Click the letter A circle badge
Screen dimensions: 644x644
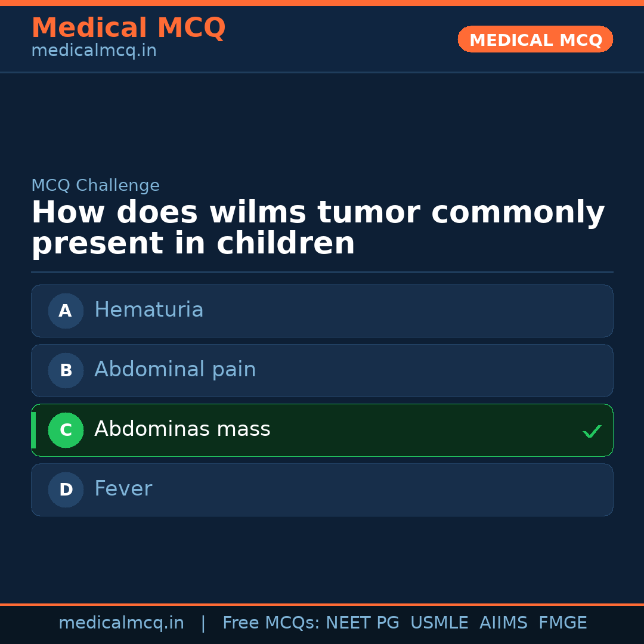tap(66, 311)
